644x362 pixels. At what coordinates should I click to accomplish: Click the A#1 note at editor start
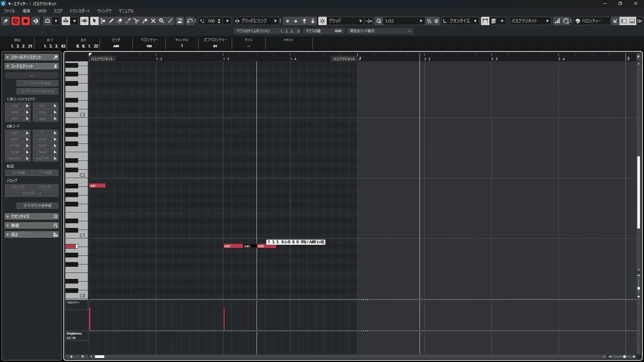click(97, 186)
